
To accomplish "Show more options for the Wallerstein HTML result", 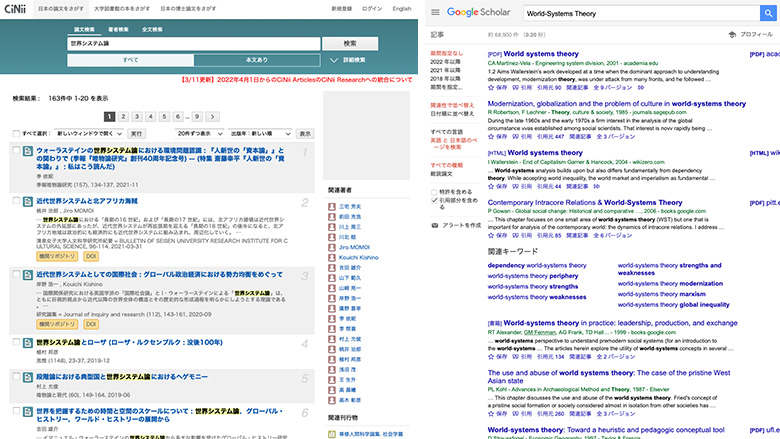I will 596,186.
